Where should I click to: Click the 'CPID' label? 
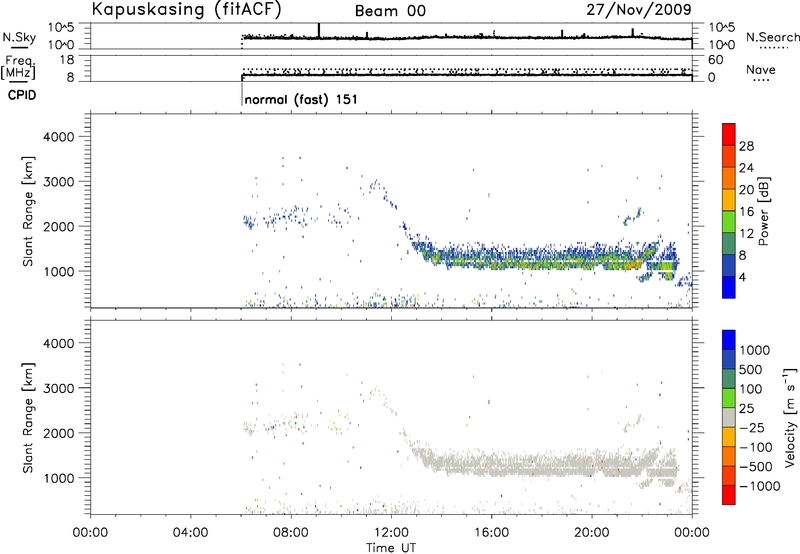point(22,95)
